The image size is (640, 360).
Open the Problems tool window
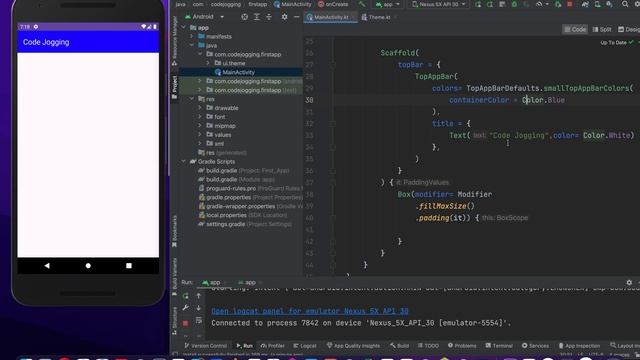(x=462, y=346)
